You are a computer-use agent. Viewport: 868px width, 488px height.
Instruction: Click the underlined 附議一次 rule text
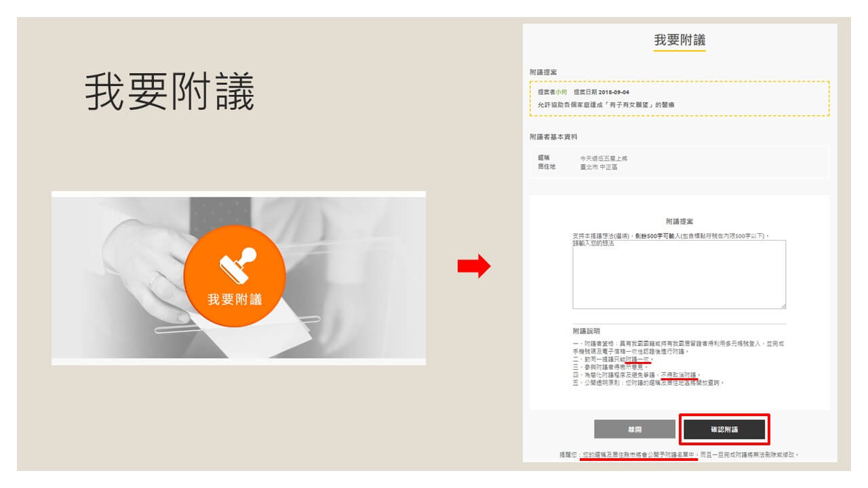click(637, 359)
